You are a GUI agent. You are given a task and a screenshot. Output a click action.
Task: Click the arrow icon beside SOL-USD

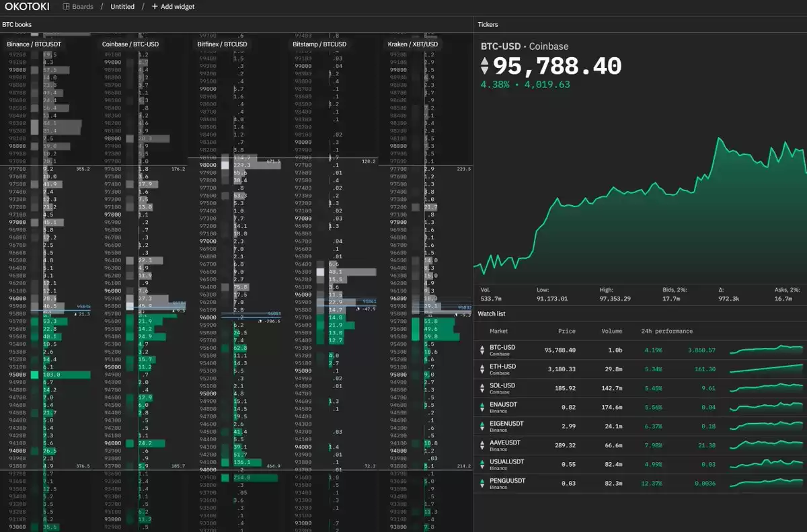(482, 388)
